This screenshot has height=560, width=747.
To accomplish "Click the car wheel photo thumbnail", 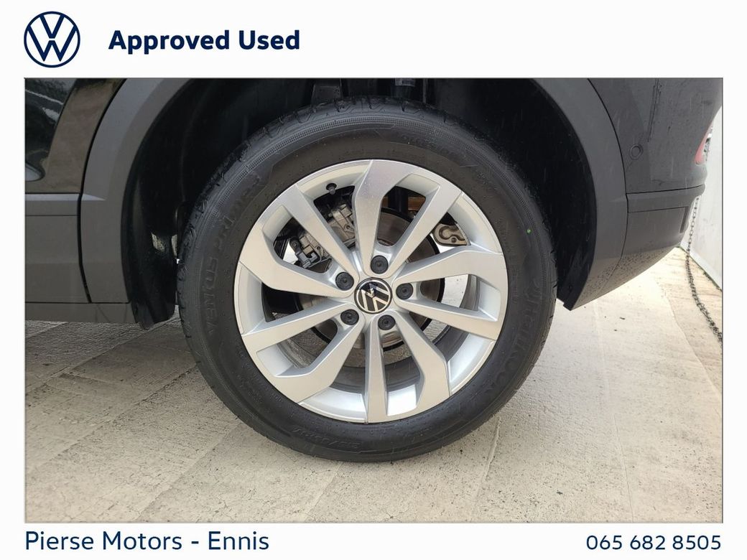I will (x=373, y=301).
